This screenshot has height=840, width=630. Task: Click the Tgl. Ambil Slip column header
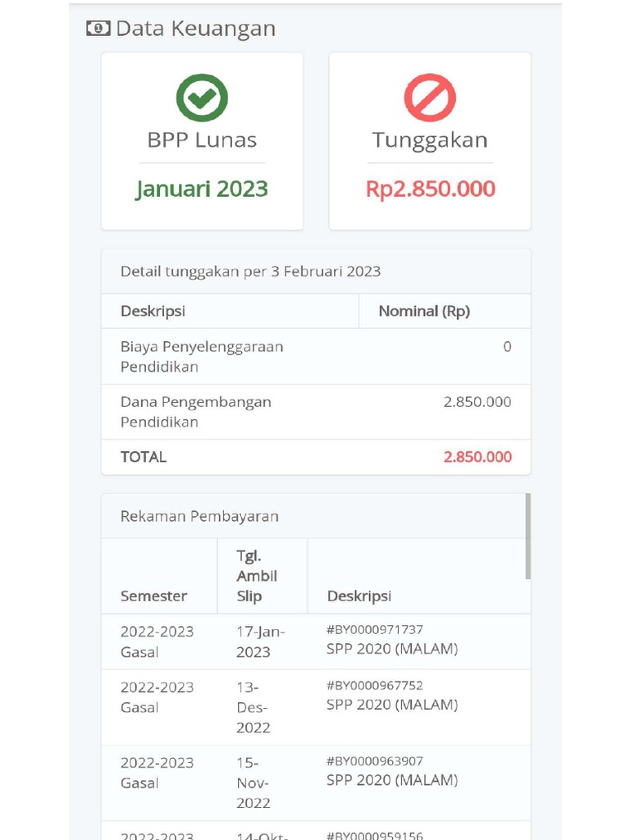[257, 576]
